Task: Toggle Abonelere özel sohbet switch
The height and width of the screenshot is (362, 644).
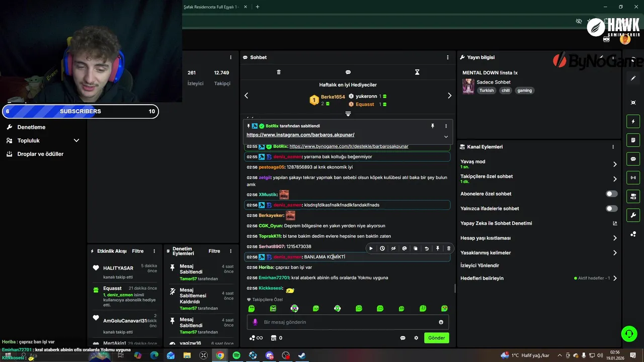Action: click(x=612, y=194)
